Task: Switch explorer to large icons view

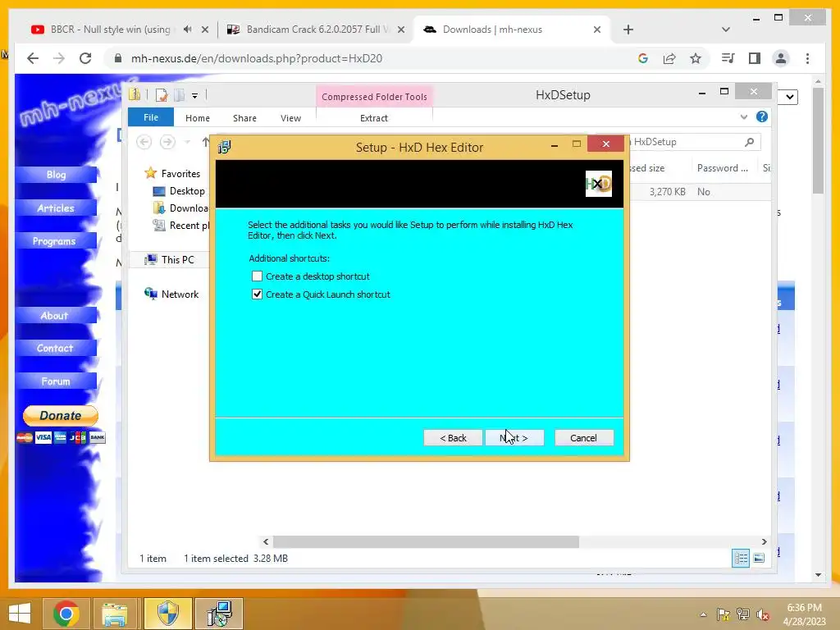Action: tap(759, 558)
